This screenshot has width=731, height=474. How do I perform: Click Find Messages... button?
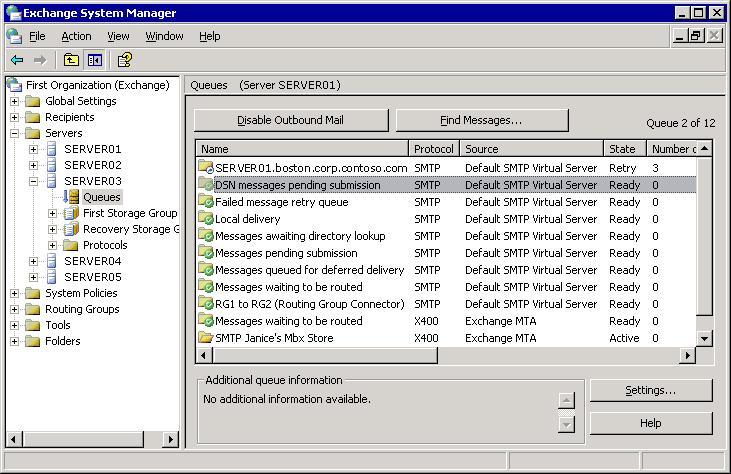482,120
